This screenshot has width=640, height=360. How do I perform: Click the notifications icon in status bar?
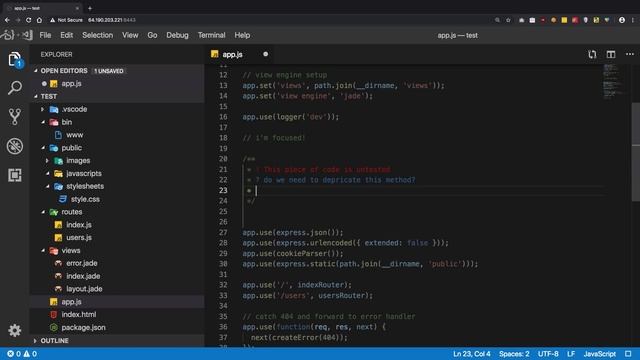628,354
